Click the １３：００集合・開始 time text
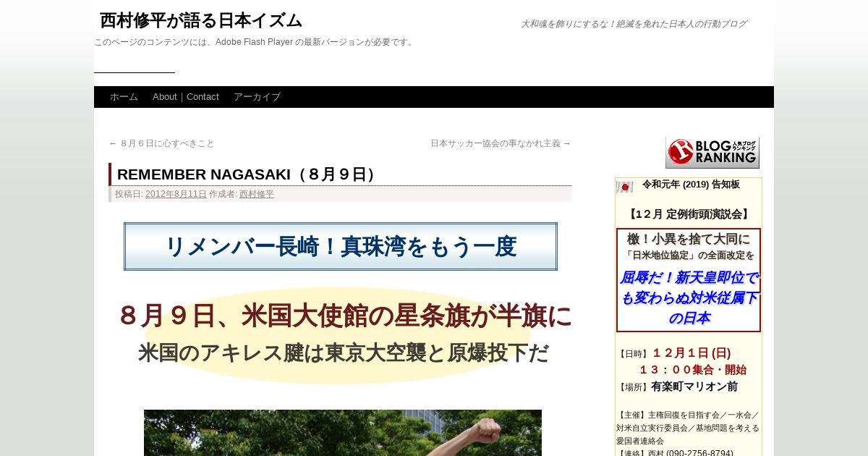 tap(692, 370)
